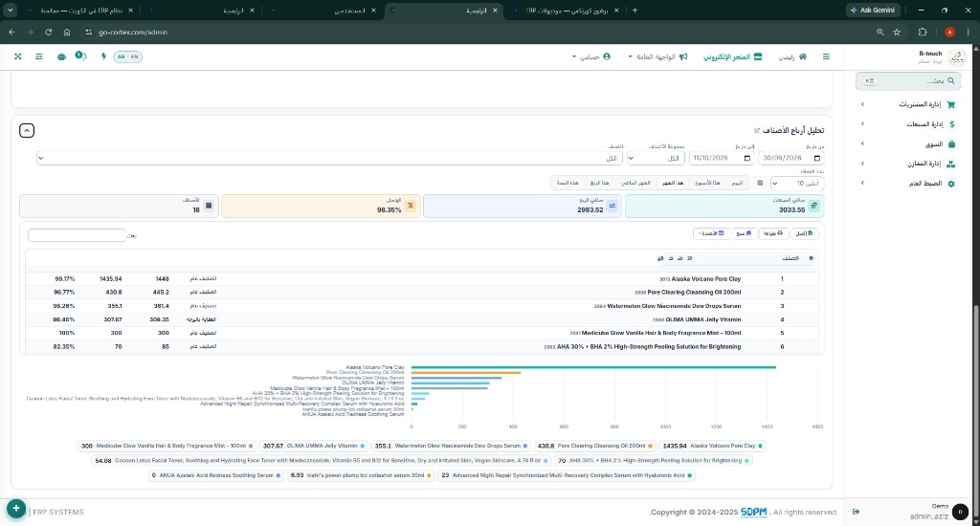Click the logout icon beside admin_aziz
The width and height of the screenshot is (980, 526).
[x=856, y=512]
